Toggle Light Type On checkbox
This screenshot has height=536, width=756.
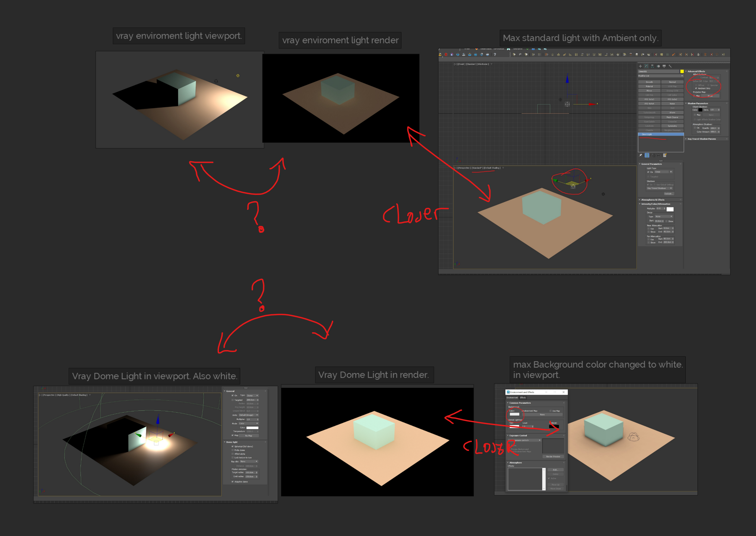[x=648, y=172]
